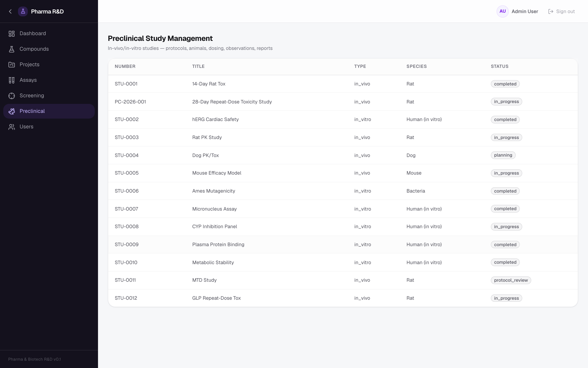
Task: Click the Admin User name
Action: click(525, 11)
